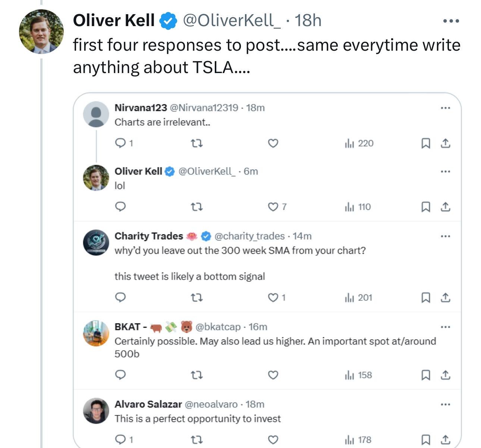
Task: Repost BKAT's 'Certainly possible' reply
Action: (197, 375)
